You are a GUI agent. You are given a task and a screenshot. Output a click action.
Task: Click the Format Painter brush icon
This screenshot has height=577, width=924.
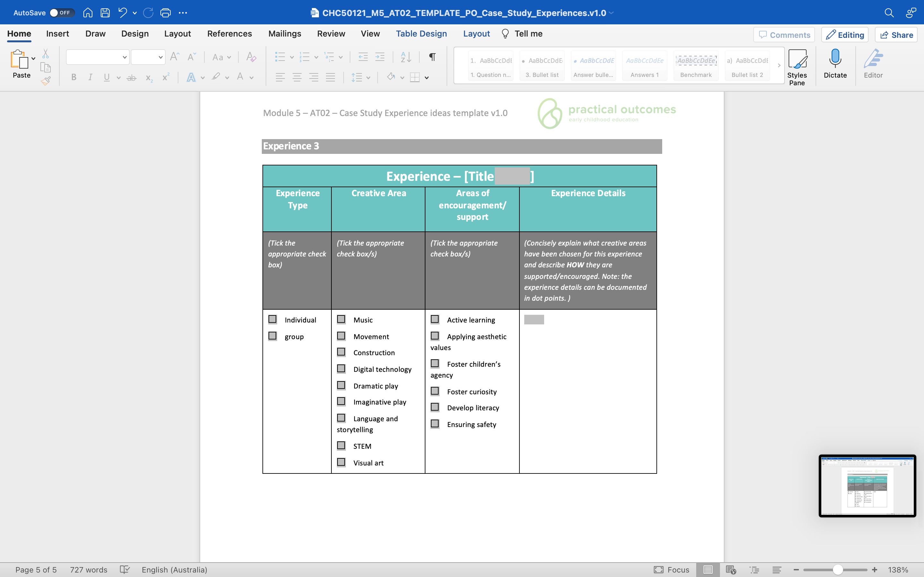click(46, 80)
